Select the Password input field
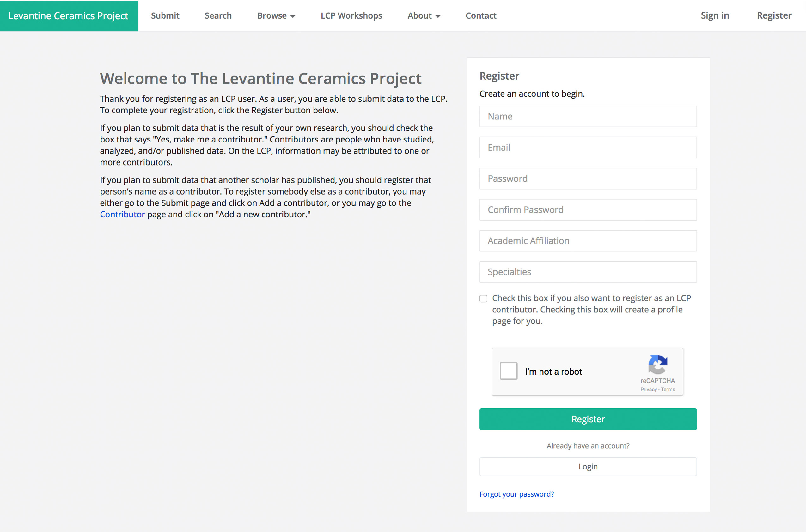Viewport: 806px width, 532px height. click(x=588, y=178)
